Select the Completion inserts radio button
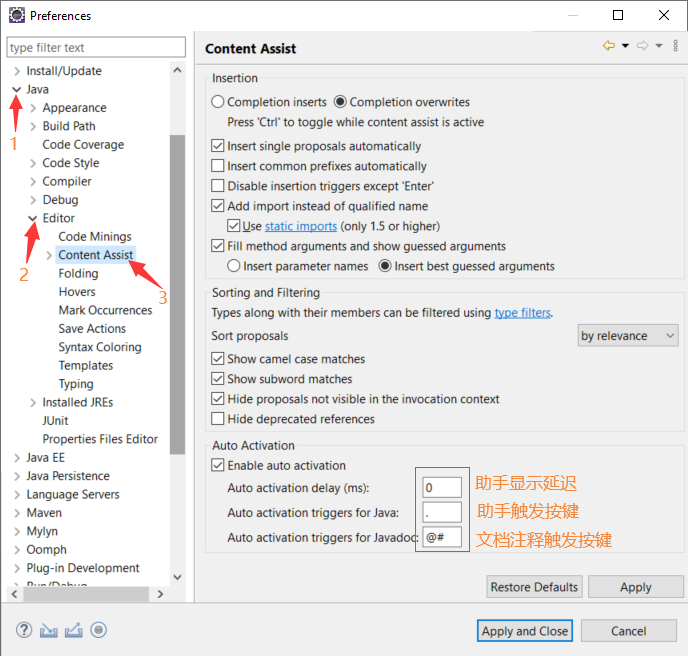688x656 pixels. click(x=218, y=102)
